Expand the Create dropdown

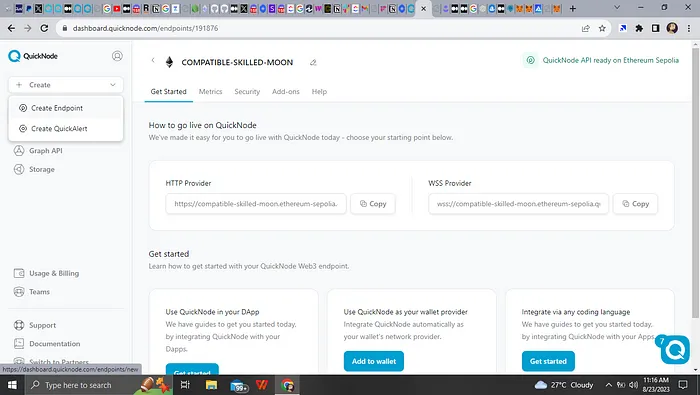coord(66,85)
